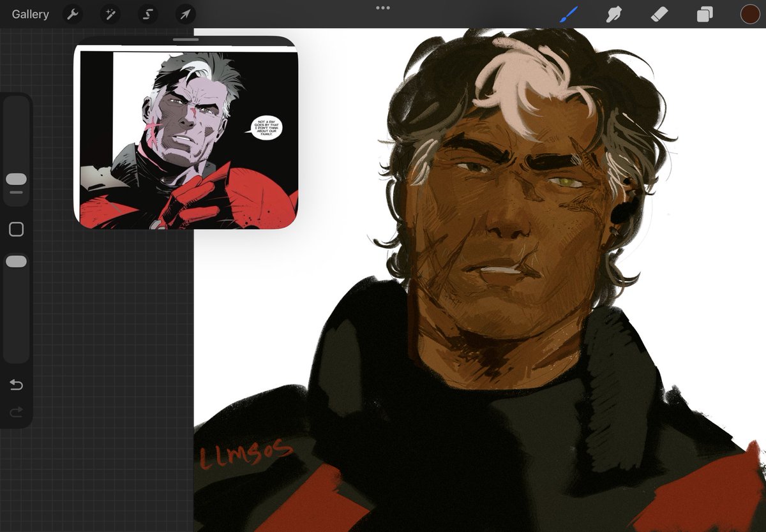The image size is (766, 532).
Task: Select the Smudge tool
Action: click(x=614, y=14)
